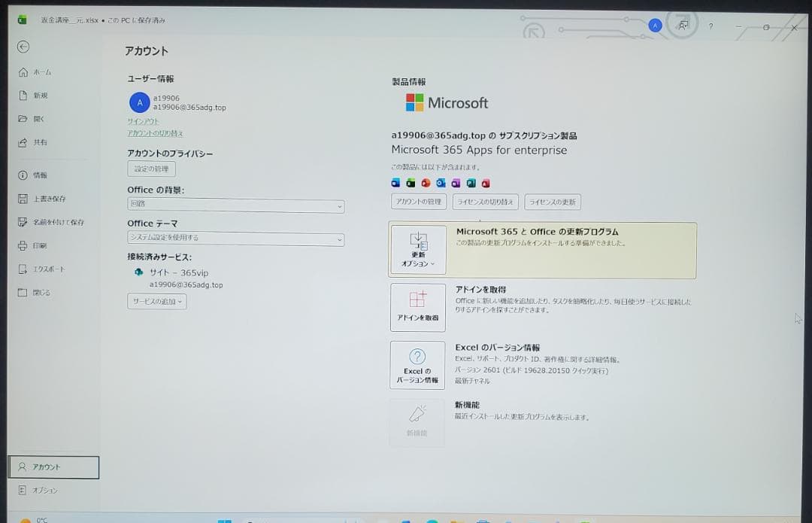Expand the サービスの追加 dropdown
Screen dimensions: 812x523
click(x=156, y=301)
